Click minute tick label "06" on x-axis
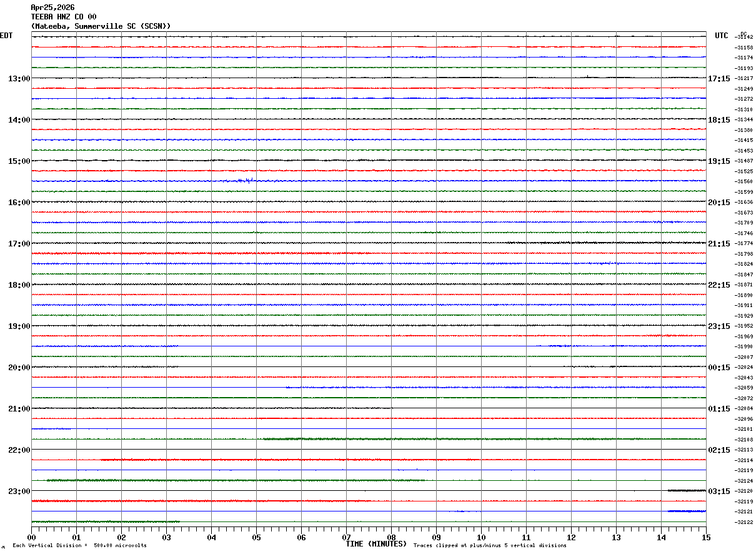This screenshot has width=756, height=554. point(301,537)
